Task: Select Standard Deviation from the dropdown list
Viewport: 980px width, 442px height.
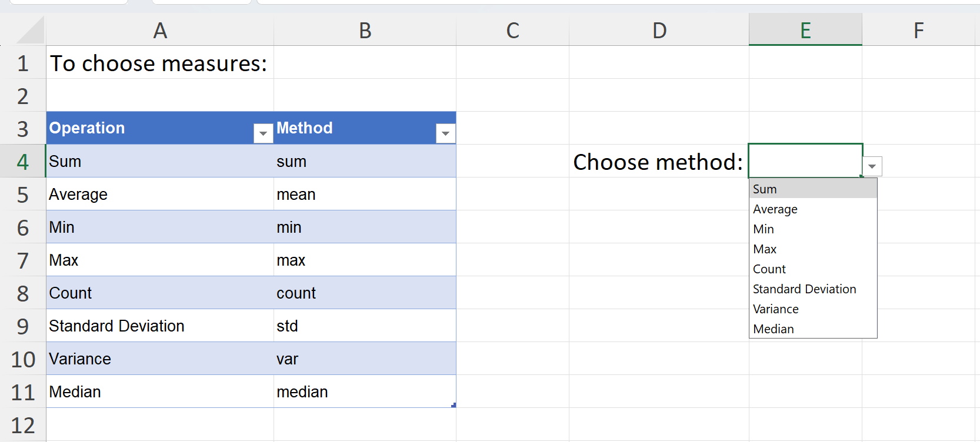Action: (804, 289)
